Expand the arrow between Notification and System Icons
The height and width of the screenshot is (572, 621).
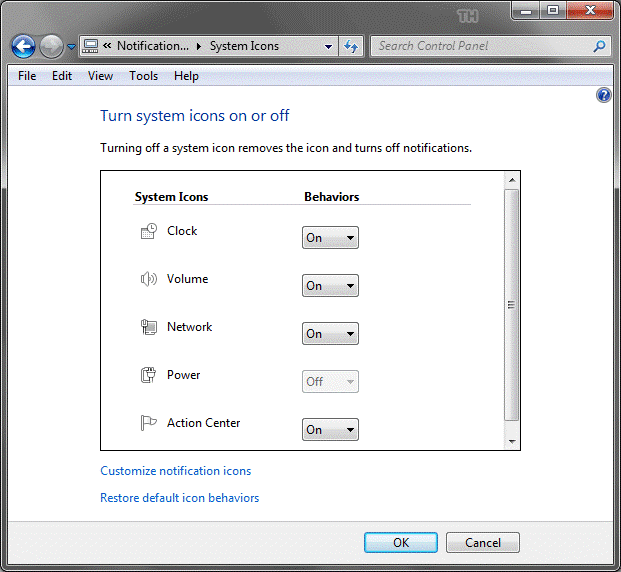click(199, 46)
